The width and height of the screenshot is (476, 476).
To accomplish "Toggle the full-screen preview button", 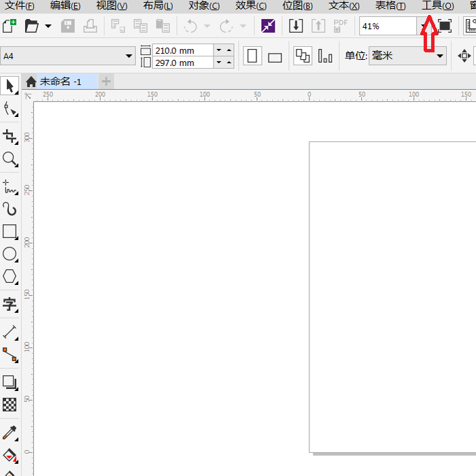I will click(x=445, y=27).
